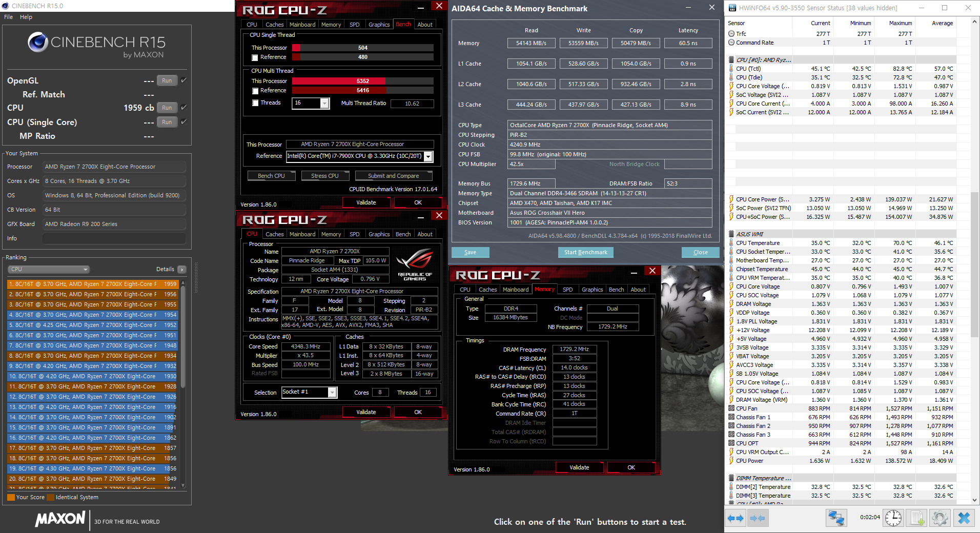Viewport: 980px width, 533px height.
Task: Enable the Reference checkbox under CPU Multi Thread
Action: coord(255,90)
